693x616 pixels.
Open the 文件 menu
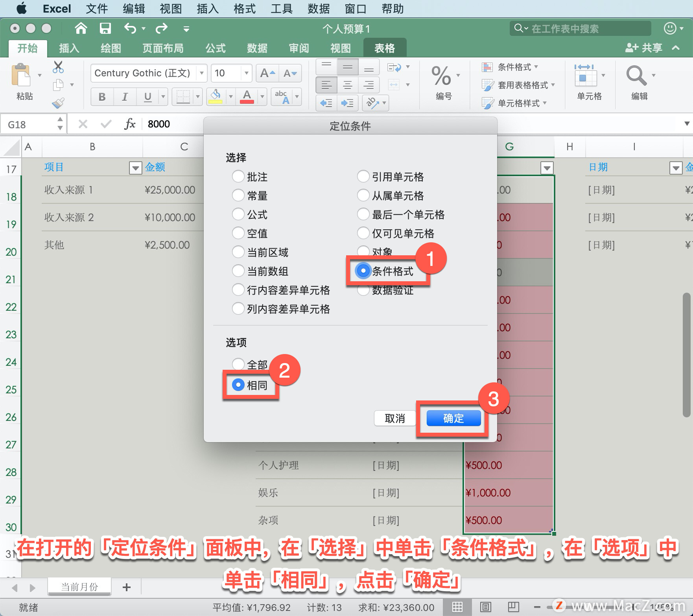(x=97, y=8)
